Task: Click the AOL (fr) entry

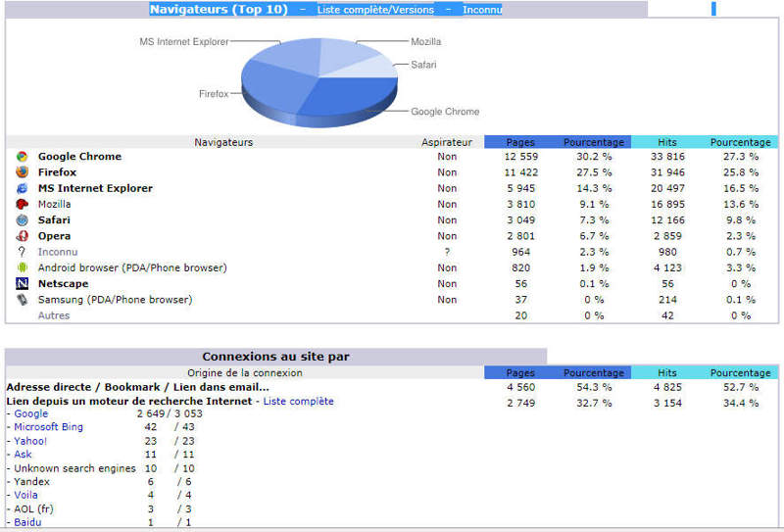Action: point(33,509)
